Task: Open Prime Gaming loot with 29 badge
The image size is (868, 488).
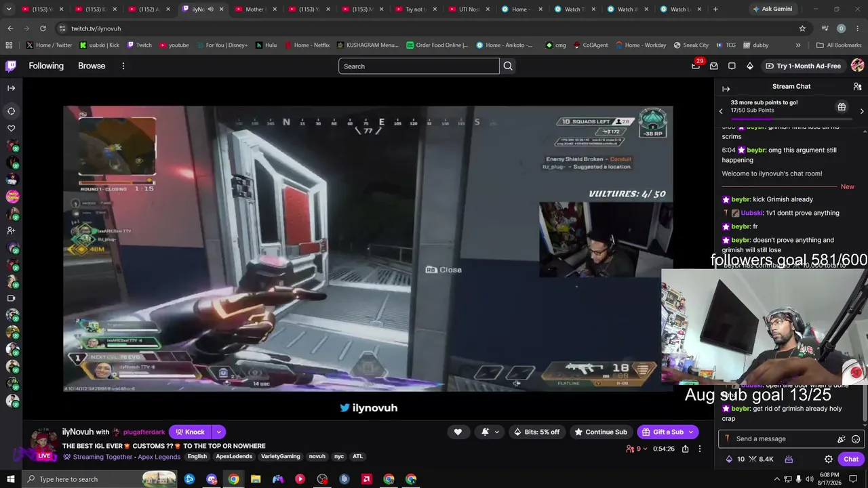Action: [x=696, y=66]
